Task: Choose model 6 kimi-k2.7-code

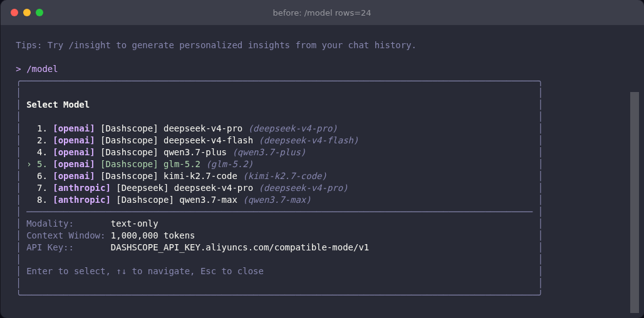Action: click(x=182, y=176)
